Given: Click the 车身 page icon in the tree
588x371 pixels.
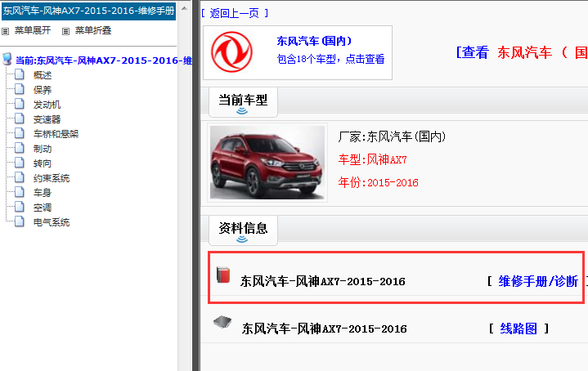Looking at the screenshot, I should (20, 192).
